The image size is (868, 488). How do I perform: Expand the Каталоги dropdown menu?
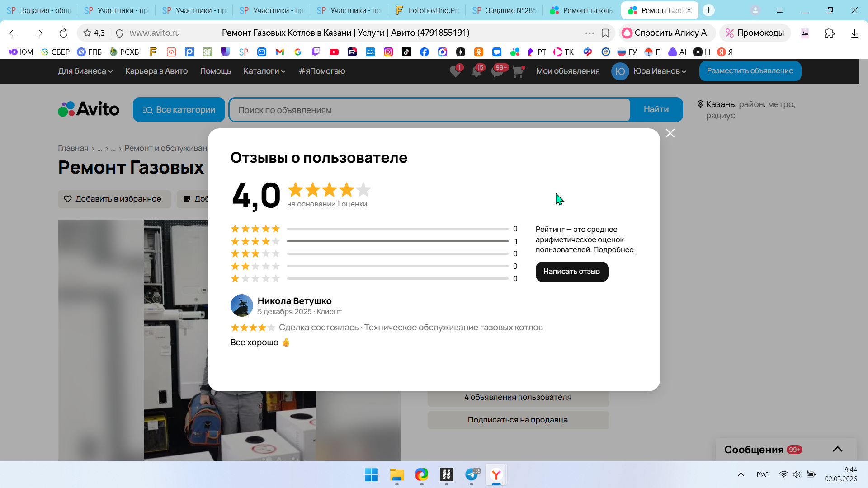pos(264,71)
